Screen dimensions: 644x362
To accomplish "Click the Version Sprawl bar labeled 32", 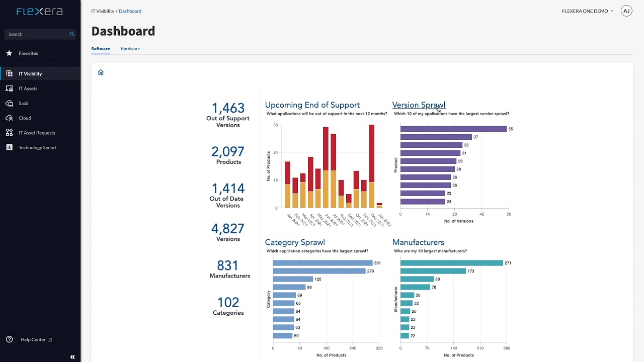I will point(431,145).
